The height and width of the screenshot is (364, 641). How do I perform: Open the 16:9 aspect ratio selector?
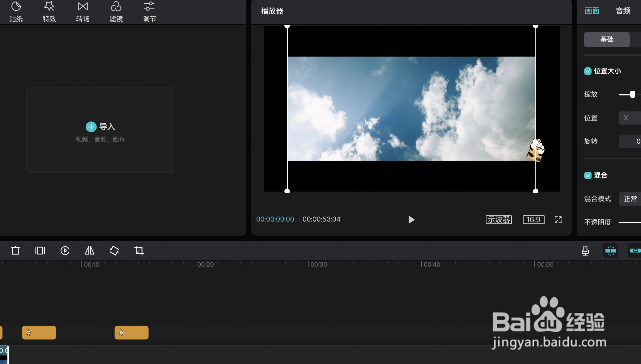point(533,220)
